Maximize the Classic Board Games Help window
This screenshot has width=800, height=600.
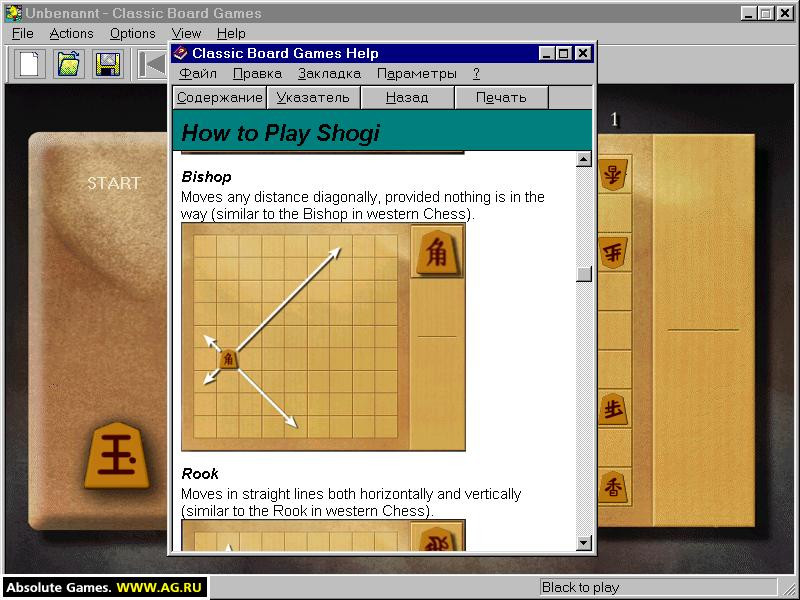pos(563,53)
